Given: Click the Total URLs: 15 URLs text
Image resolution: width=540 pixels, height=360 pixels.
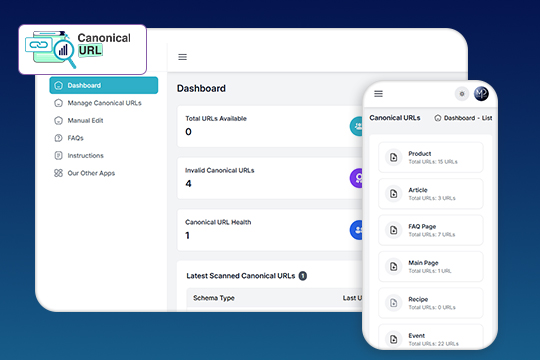Looking at the screenshot, I should pos(433,162).
